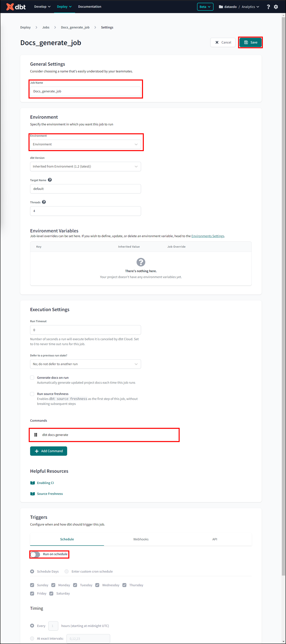This screenshot has height=644, width=286.
Task: Click the Enabling CI book icon
Action: click(x=32, y=483)
